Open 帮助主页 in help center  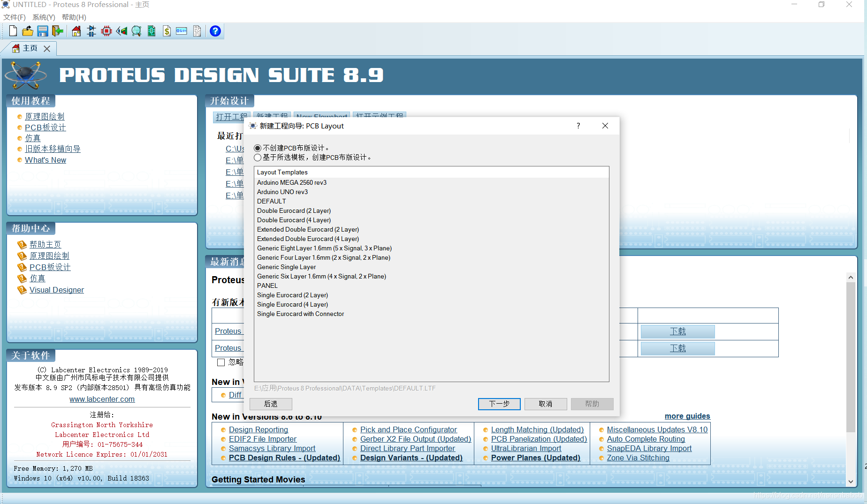pyautogui.click(x=45, y=245)
